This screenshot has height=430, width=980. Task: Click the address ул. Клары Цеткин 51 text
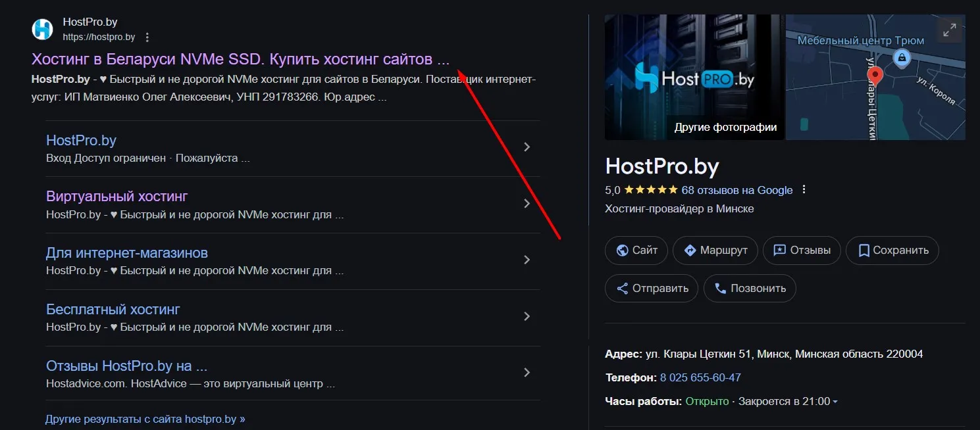(785, 354)
